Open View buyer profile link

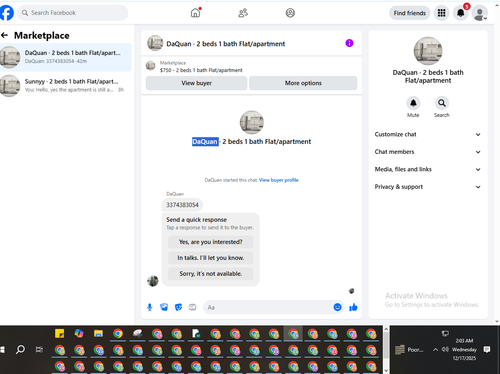click(279, 180)
